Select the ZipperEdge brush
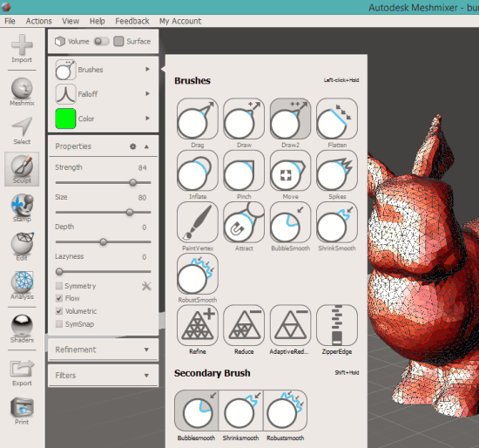This screenshot has width=479, height=448. 337,325
